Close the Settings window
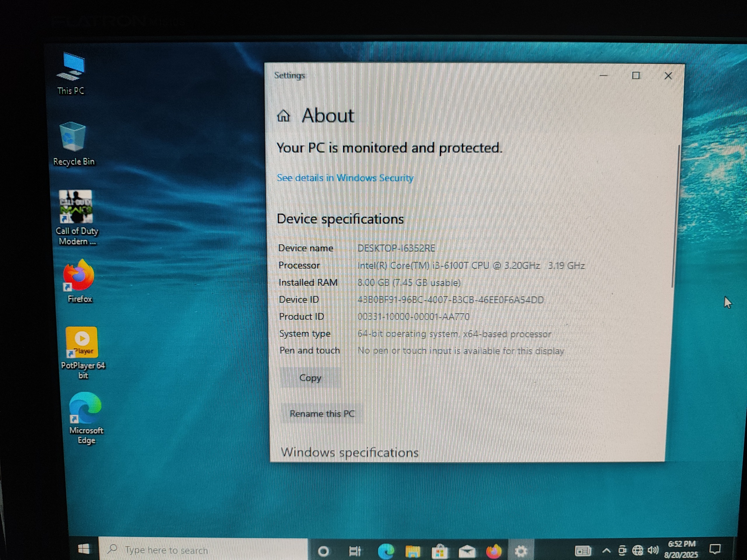The image size is (747, 560). pos(668,76)
